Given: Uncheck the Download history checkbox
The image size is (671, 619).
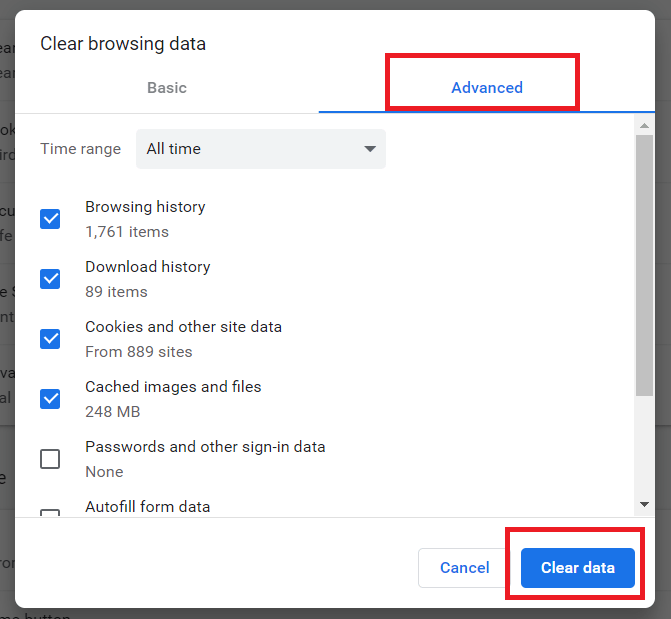Looking at the screenshot, I should coord(50,279).
